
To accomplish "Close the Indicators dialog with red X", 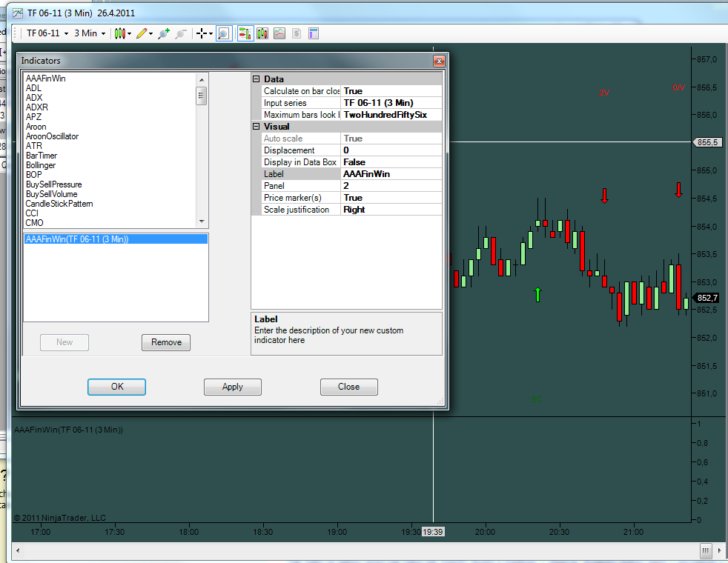I will click(439, 61).
